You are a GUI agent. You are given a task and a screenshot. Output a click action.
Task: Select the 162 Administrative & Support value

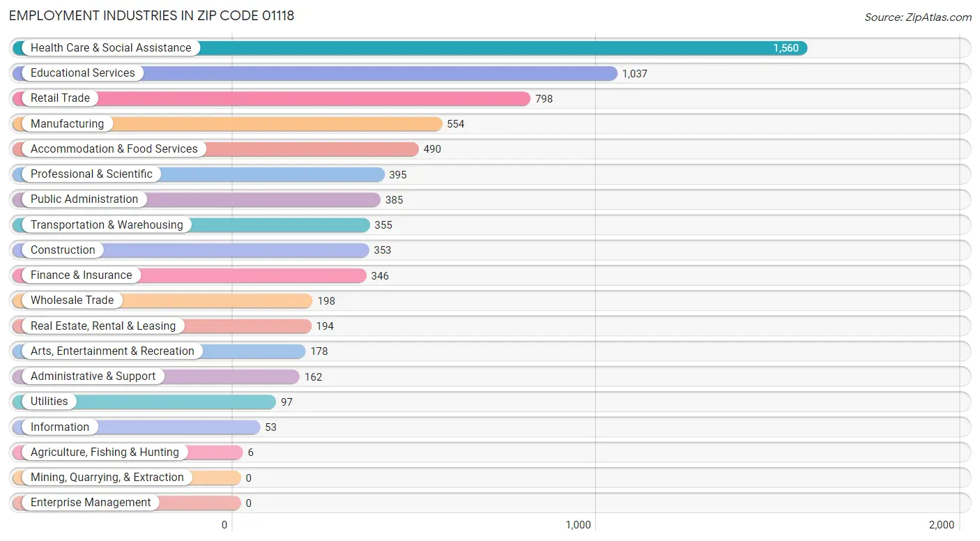click(313, 377)
